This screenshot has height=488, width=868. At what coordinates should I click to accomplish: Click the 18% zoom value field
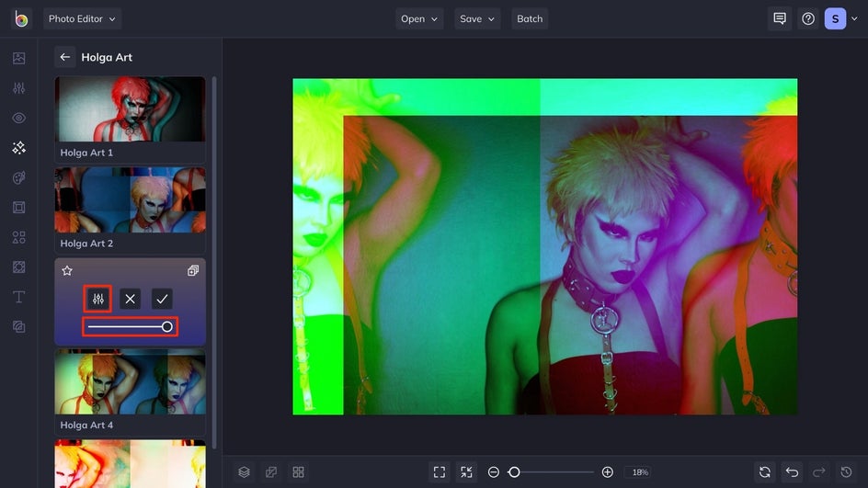point(640,472)
